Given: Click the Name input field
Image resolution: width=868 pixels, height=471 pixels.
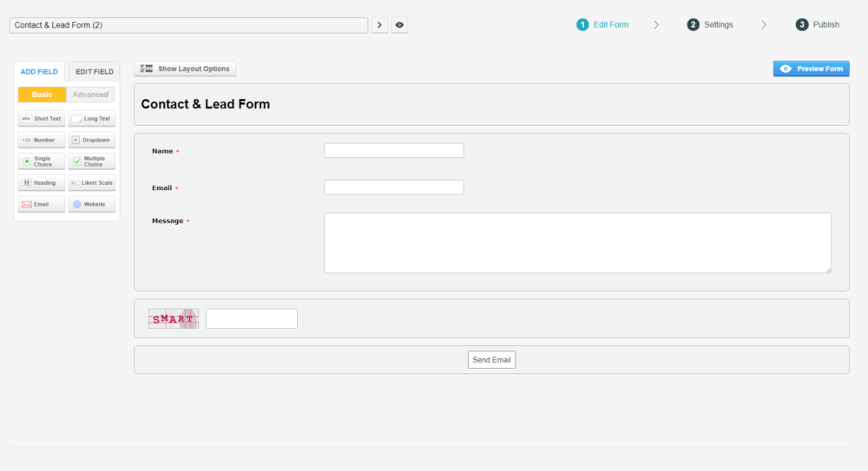Looking at the screenshot, I should (x=394, y=151).
